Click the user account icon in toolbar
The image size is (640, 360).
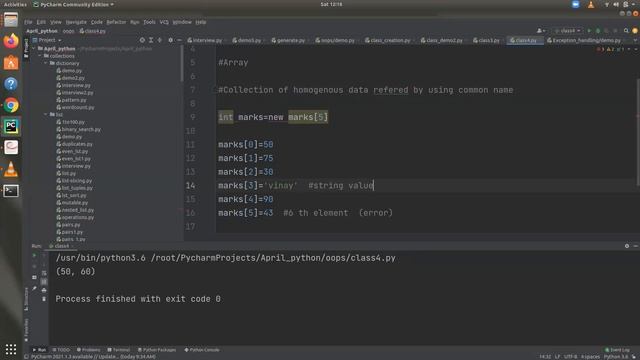540,31
